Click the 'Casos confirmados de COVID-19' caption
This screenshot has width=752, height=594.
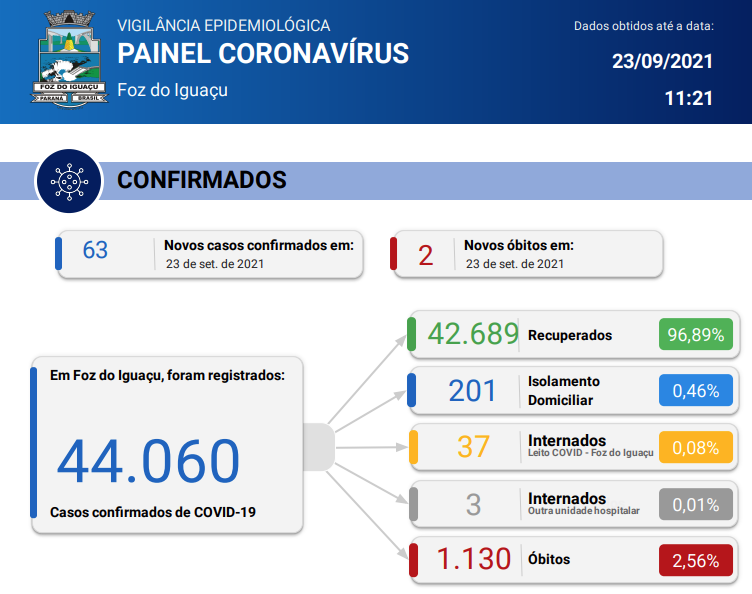(153, 512)
